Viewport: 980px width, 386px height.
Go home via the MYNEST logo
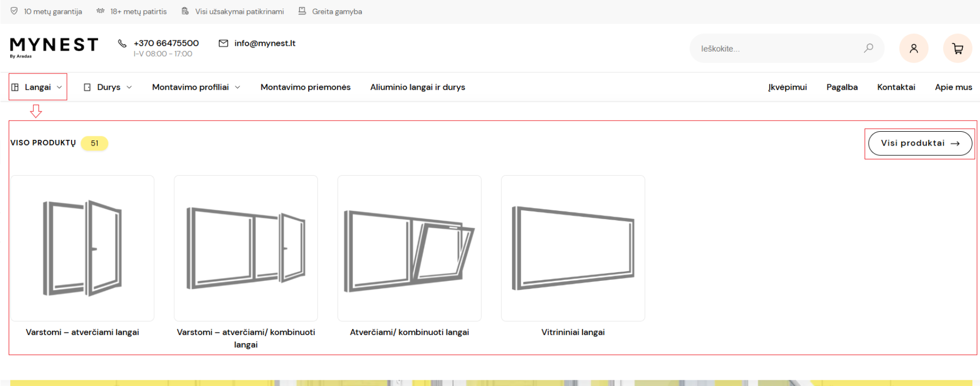[54, 47]
